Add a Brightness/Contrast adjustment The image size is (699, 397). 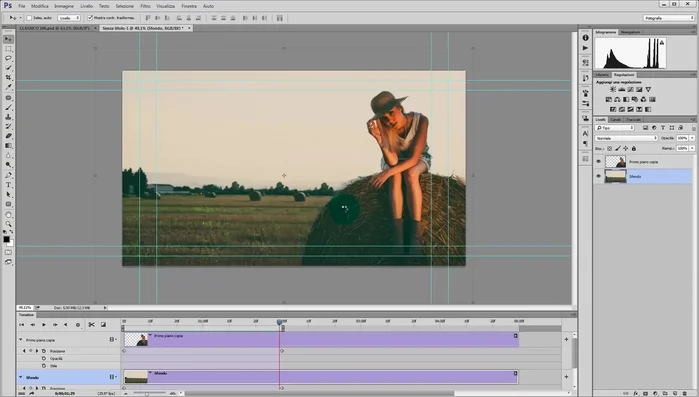pyautogui.click(x=613, y=90)
